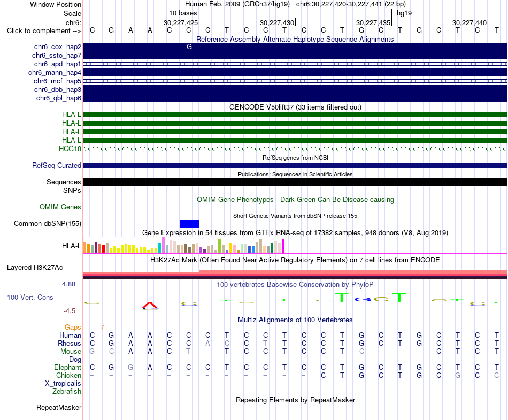Open chr6_mann_hap4 alignment label
508x420 pixels.
55,73
